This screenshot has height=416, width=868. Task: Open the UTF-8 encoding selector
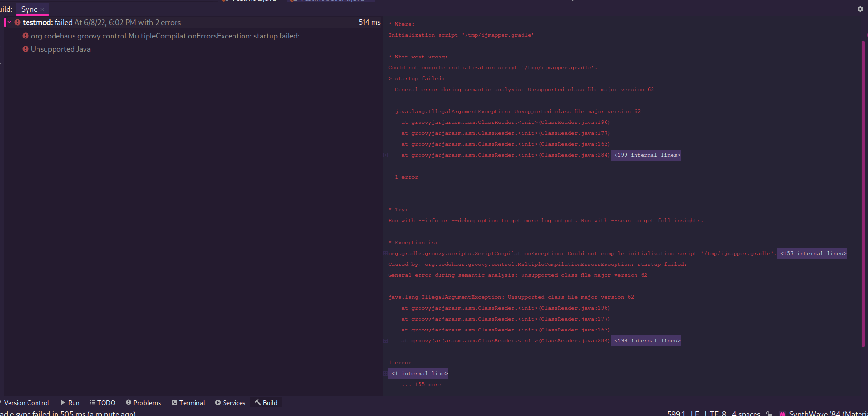(x=715, y=414)
